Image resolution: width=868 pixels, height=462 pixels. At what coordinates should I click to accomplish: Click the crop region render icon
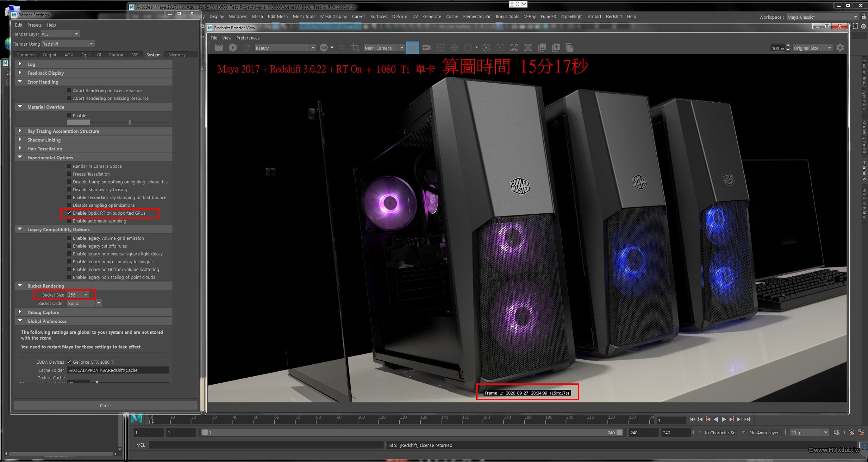coord(355,48)
